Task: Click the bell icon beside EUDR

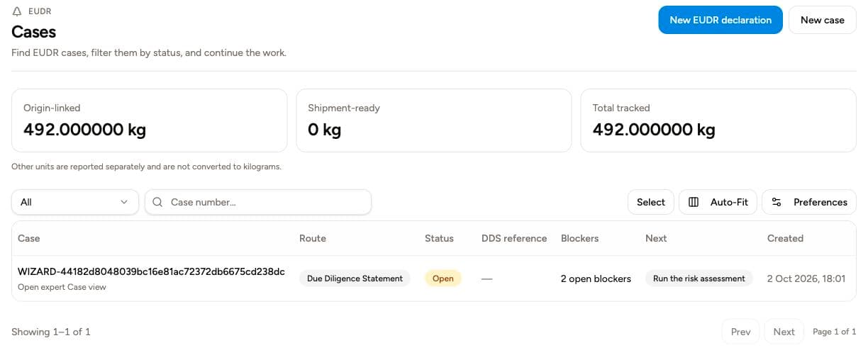Action: (17, 11)
